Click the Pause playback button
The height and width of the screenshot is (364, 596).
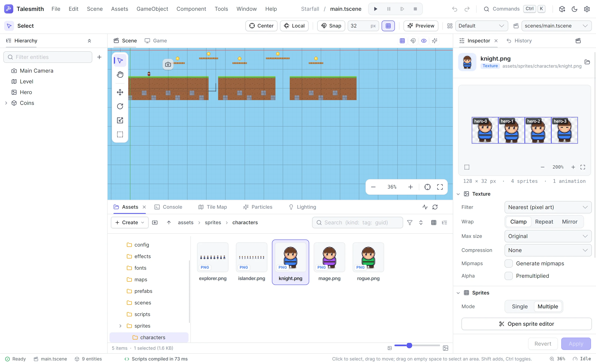tap(389, 9)
